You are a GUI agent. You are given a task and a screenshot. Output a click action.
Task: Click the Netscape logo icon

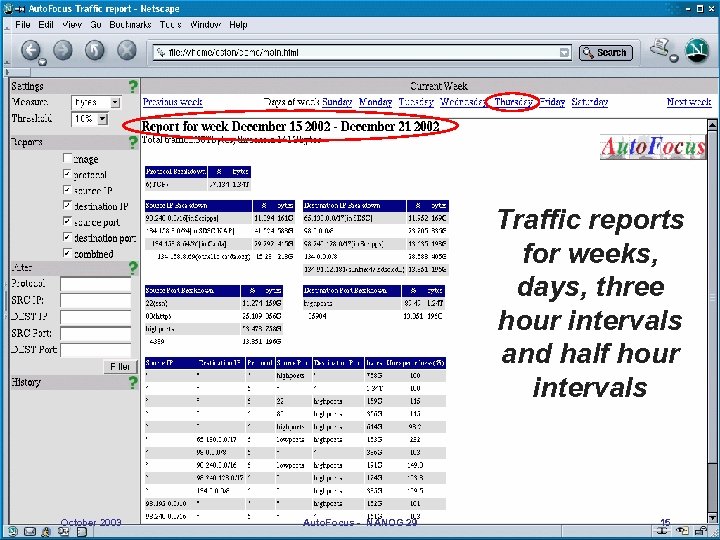click(697, 51)
